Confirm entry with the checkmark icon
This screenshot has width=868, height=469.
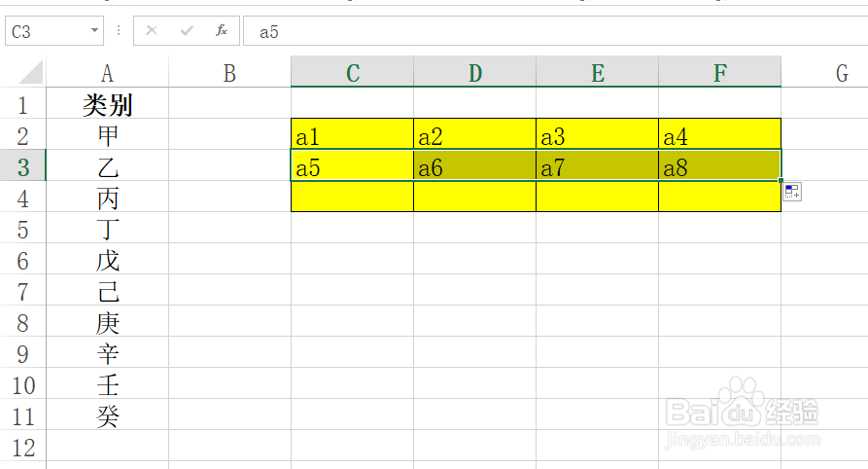click(187, 30)
